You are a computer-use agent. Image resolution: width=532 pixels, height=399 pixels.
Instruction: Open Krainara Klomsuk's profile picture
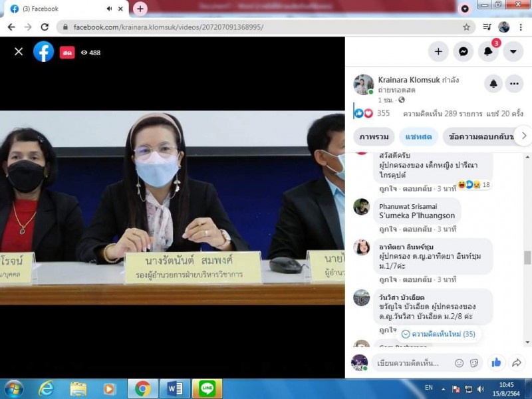click(363, 84)
